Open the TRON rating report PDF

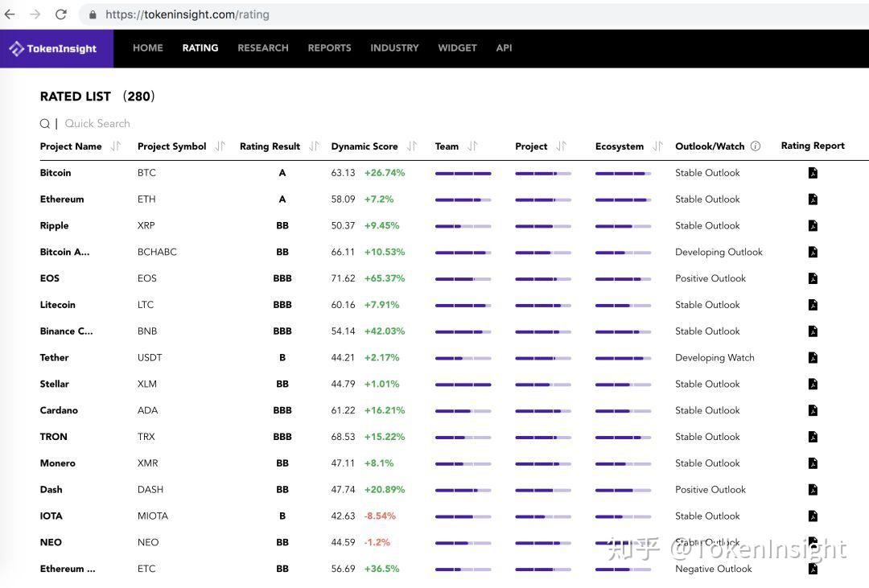[813, 436]
